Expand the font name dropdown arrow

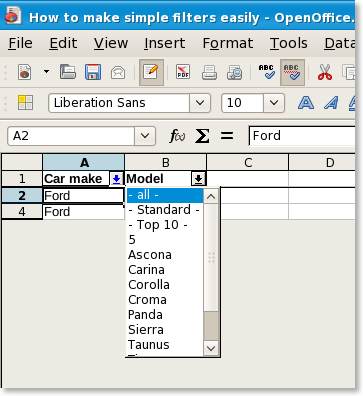click(200, 103)
